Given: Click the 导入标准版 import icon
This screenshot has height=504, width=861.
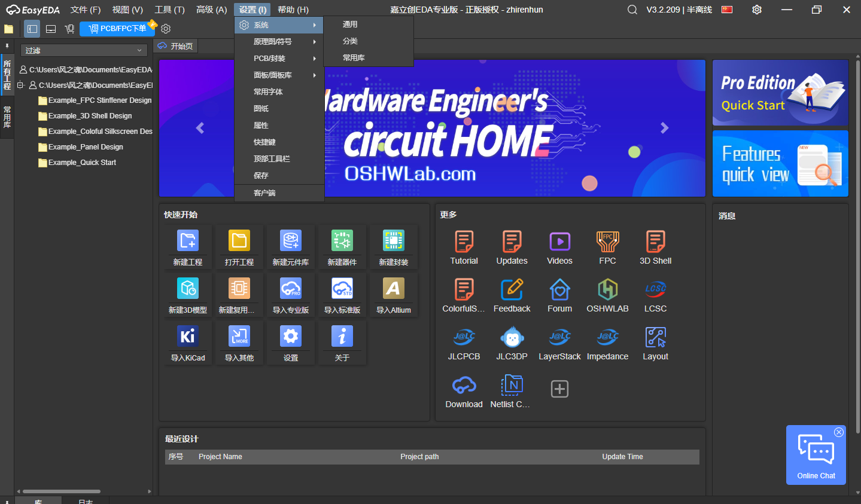Looking at the screenshot, I should point(342,288).
